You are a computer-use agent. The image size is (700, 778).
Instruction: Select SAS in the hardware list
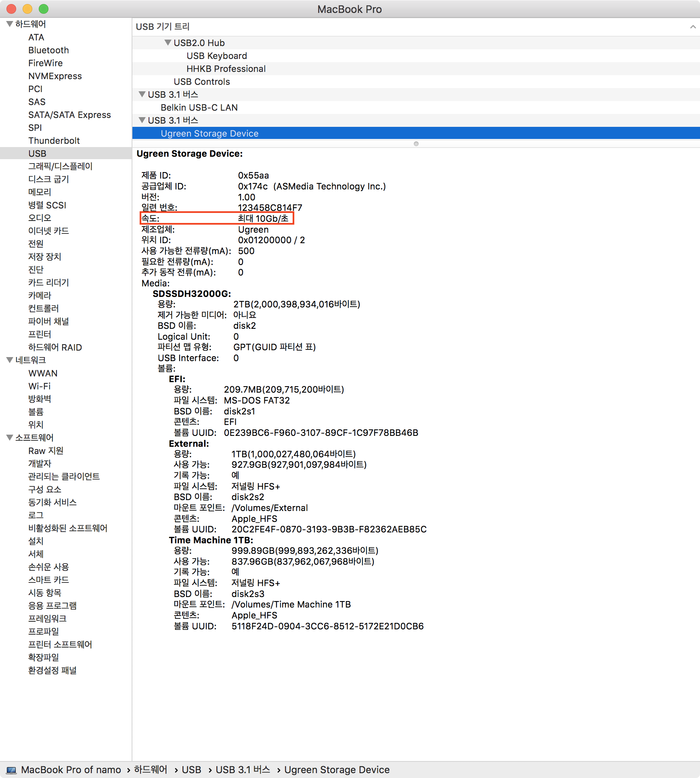click(37, 102)
